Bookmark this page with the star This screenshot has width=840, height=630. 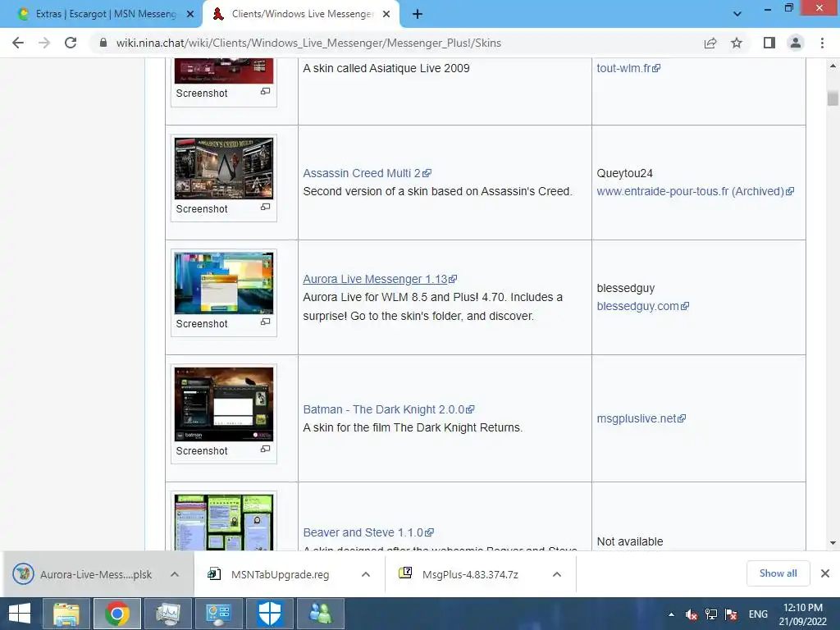(x=737, y=43)
